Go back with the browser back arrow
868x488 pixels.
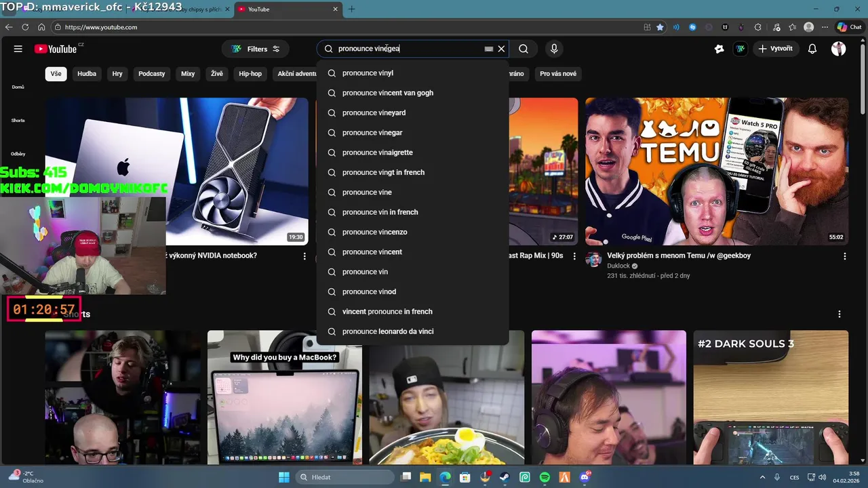(x=9, y=27)
